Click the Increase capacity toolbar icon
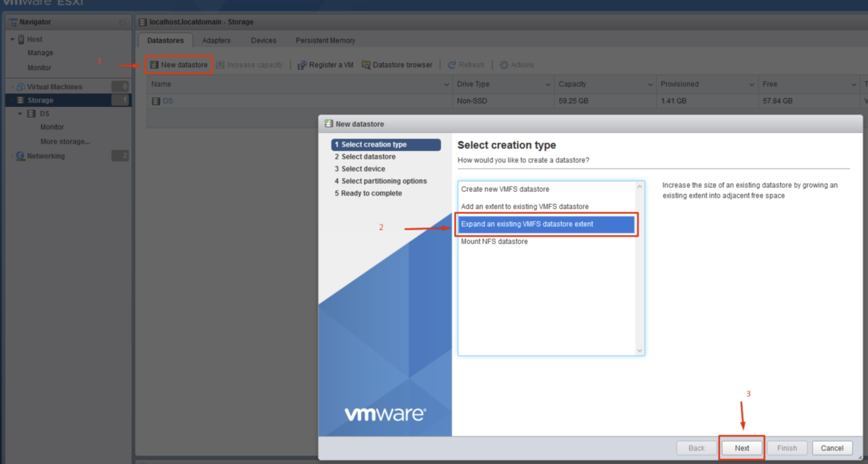The width and height of the screenshot is (868, 464). pos(219,64)
